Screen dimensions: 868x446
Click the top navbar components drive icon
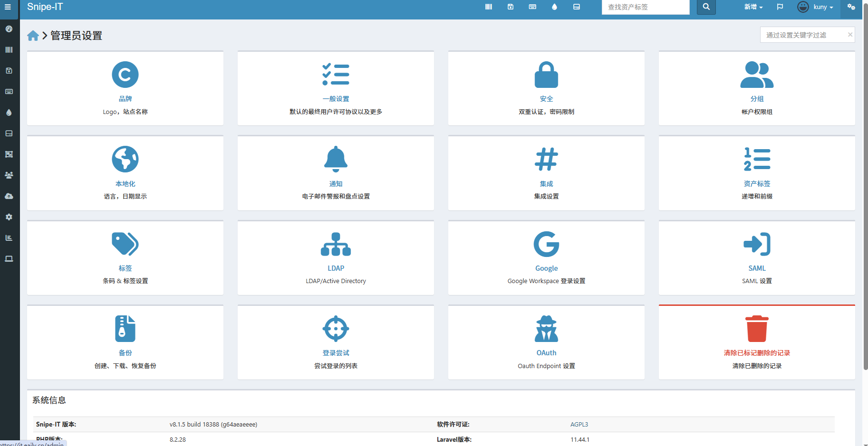coord(577,7)
